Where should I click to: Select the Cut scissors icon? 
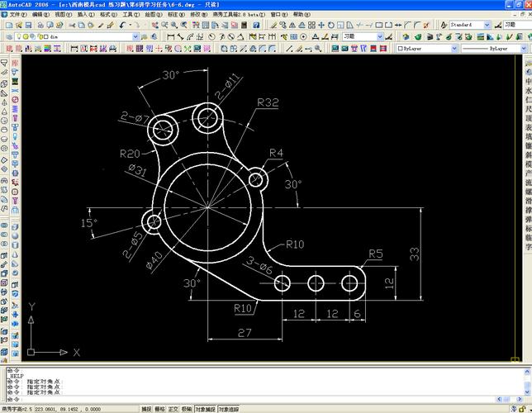coord(72,25)
